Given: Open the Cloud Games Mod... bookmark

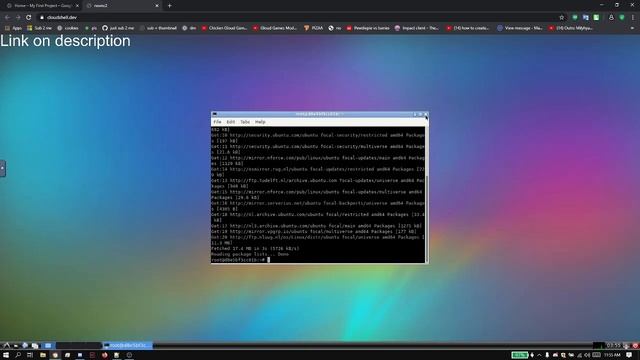Looking at the screenshot, I should tap(275, 28).
